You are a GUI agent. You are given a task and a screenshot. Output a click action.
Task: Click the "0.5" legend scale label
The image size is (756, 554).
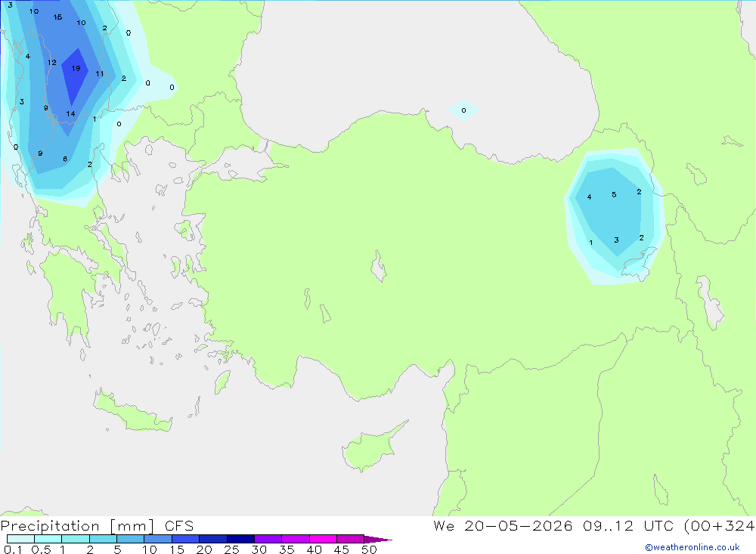coord(41,549)
